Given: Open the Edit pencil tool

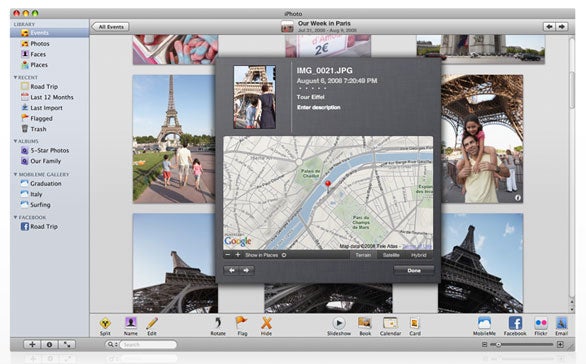Looking at the screenshot, I should coord(152,326).
